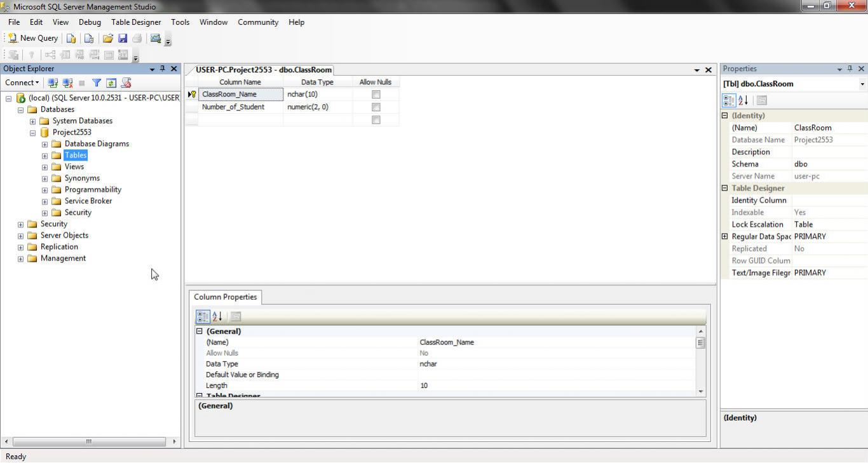Click the Stop square icon in Object Explorer
Image resolution: width=868 pixels, height=463 pixels.
click(x=82, y=83)
